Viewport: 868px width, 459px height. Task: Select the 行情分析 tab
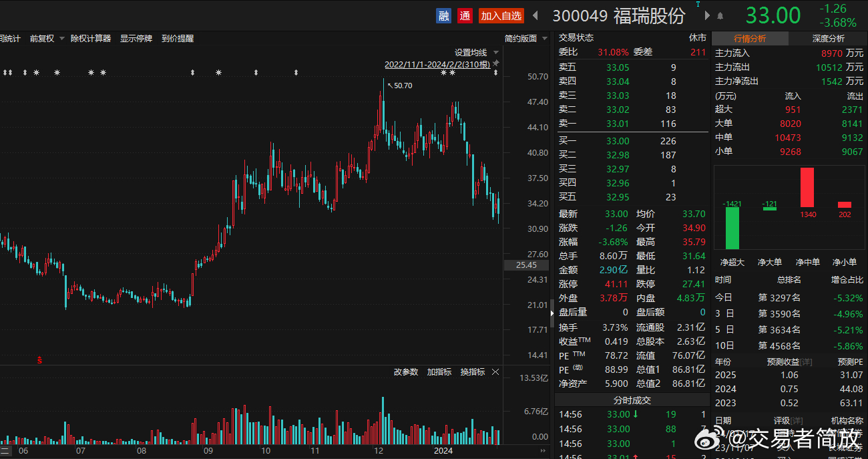click(750, 39)
